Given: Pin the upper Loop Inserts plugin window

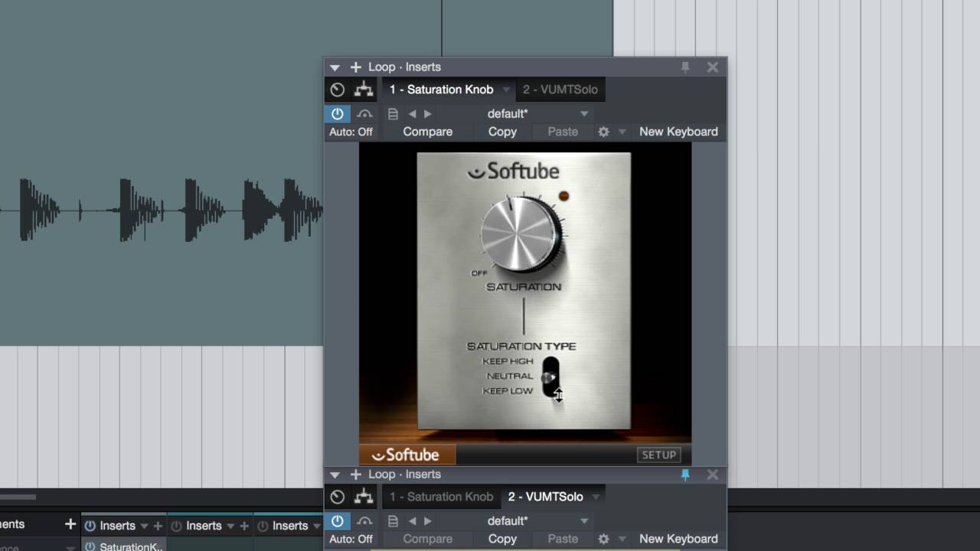Looking at the screenshot, I should 685,67.
